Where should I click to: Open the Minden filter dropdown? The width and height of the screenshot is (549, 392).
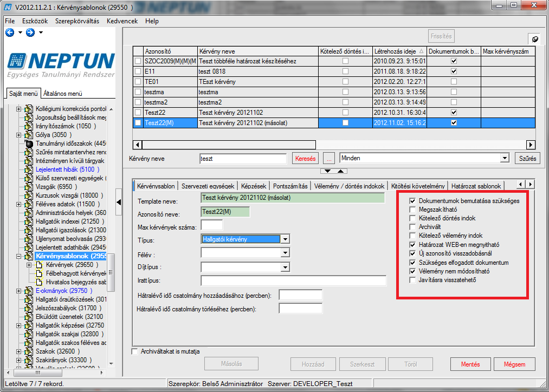pos(504,158)
